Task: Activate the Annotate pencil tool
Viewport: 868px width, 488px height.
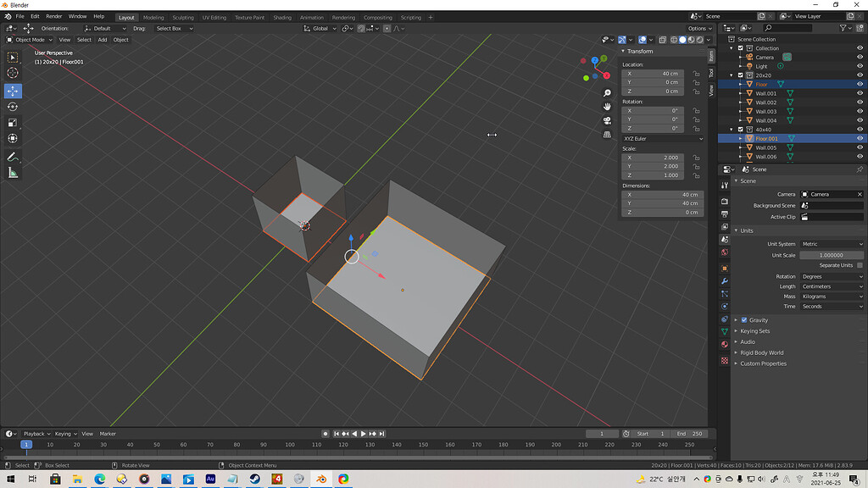Action: click(x=13, y=157)
